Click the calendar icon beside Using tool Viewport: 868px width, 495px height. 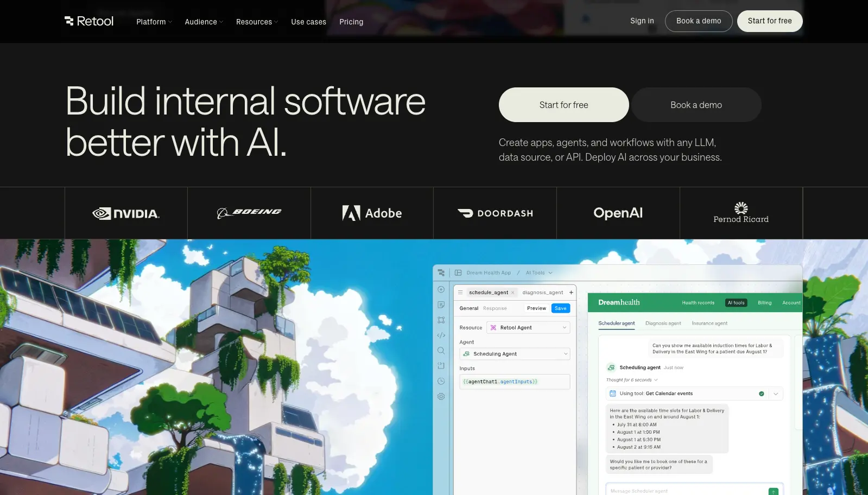[x=613, y=394]
